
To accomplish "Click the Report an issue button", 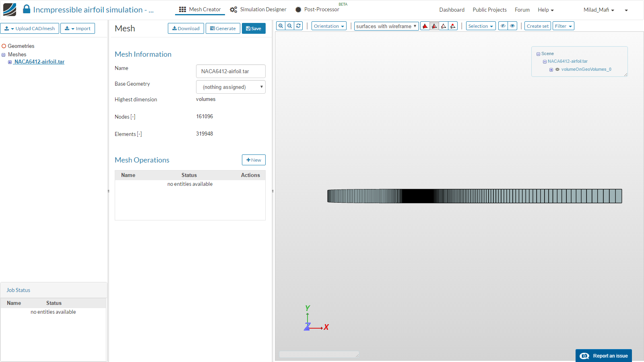I will (604, 356).
